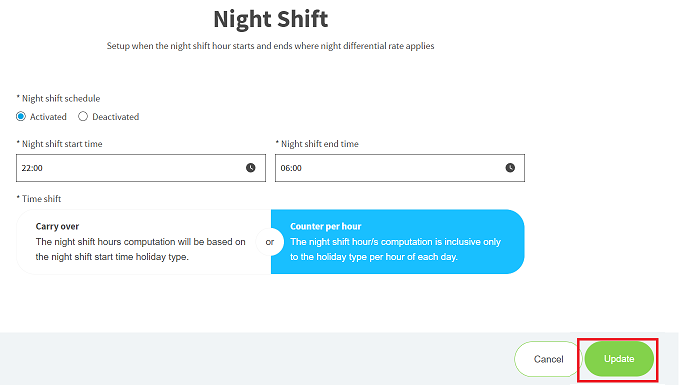Select the Deactivated radio button
This screenshot has height=385, width=682.
pos(83,117)
